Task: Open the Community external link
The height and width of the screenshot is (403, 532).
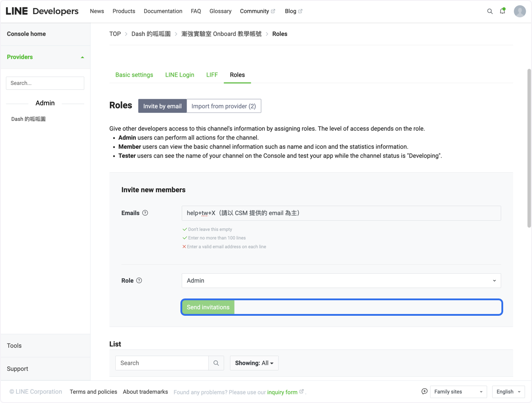Action: pyautogui.click(x=258, y=11)
